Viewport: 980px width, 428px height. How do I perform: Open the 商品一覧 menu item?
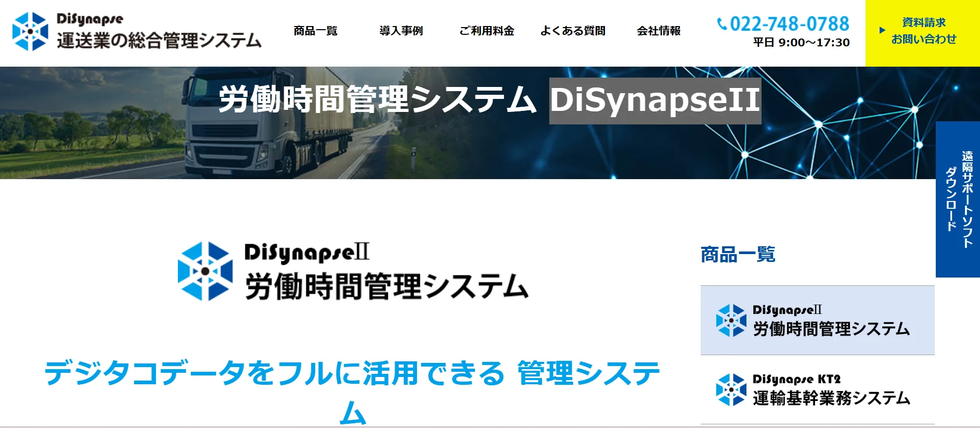[315, 31]
